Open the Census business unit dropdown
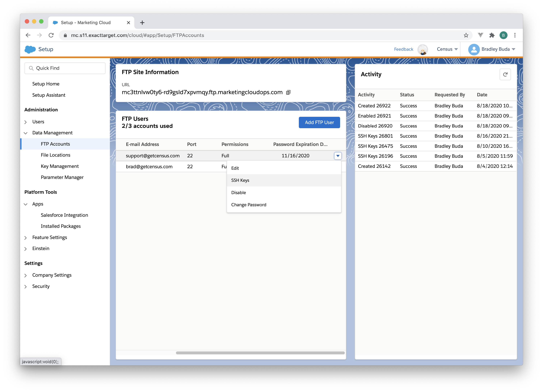This screenshot has height=392, width=543. (x=447, y=49)
